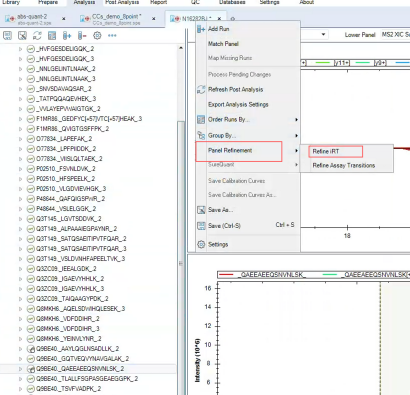Open the gear settings icon in the tree toolbar

click(97, 35)
